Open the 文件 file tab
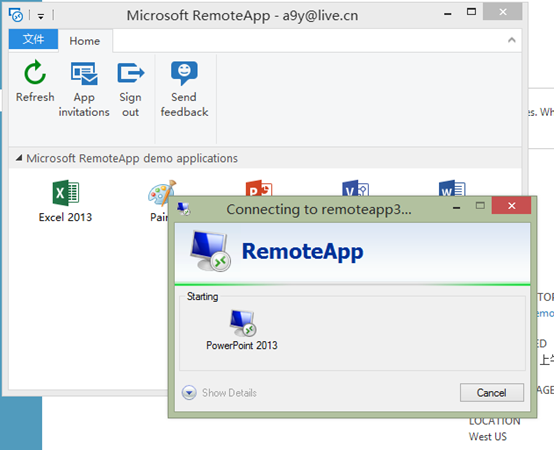The image size is (554, 450). [x=33, y=39]
